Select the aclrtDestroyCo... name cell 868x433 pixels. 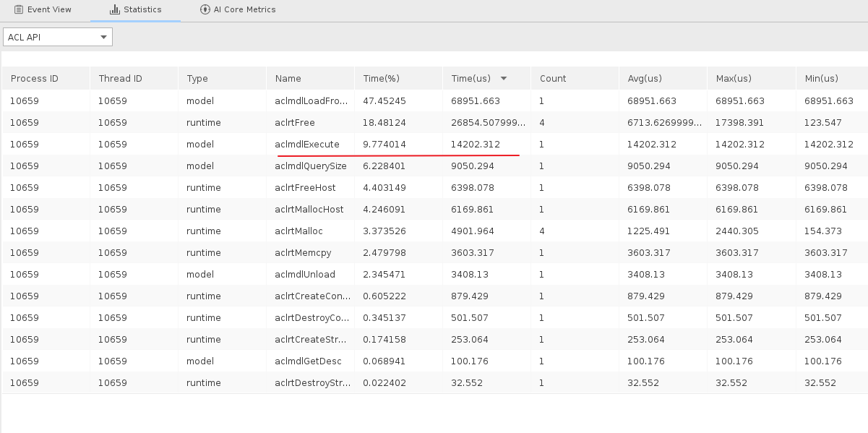pos(311,318)
